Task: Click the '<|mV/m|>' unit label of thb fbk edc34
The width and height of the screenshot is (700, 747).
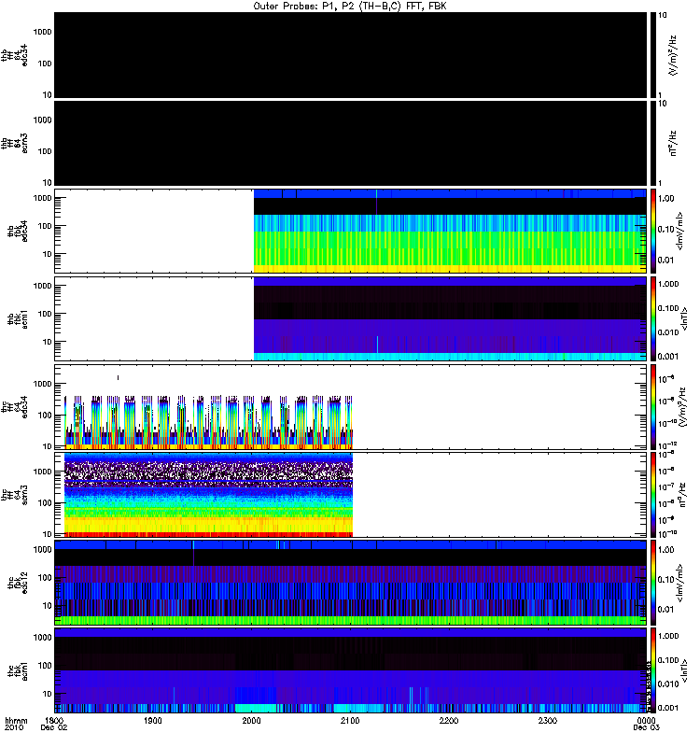Action: click(x=680, y=231)
